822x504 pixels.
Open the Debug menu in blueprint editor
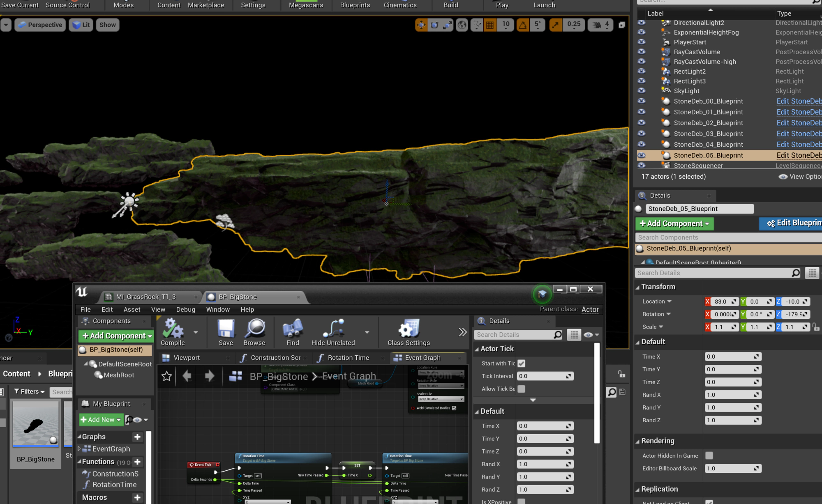pyautogui.click(x=186, y=309)
